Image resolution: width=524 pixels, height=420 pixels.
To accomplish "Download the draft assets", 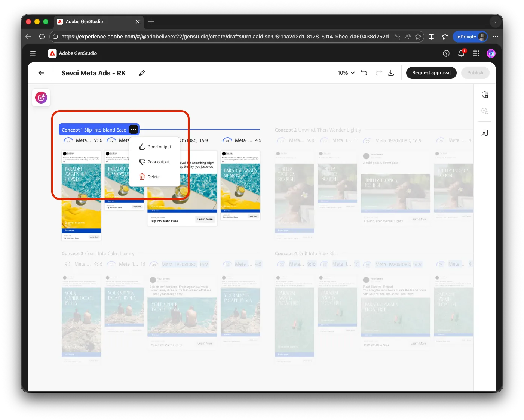I will (391, 73).
